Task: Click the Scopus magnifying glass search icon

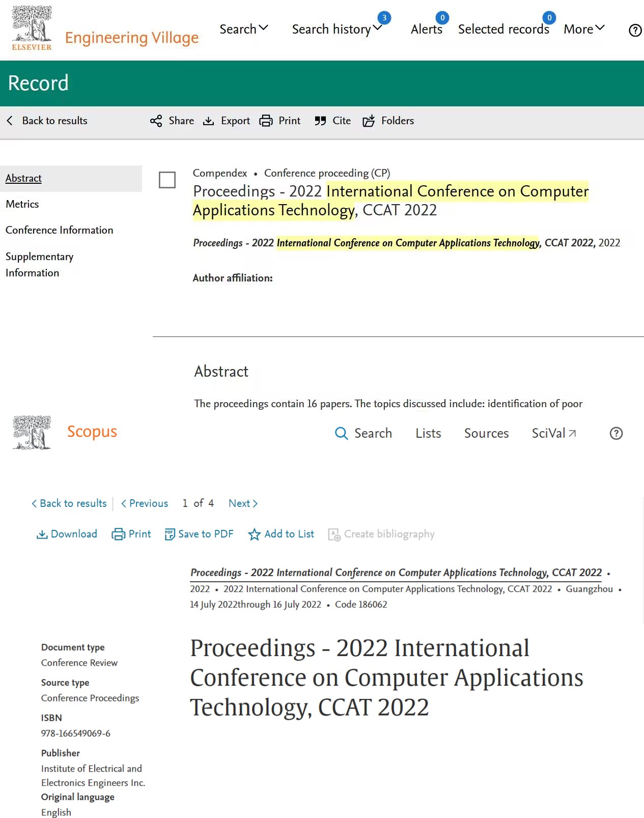Action: 341,433
